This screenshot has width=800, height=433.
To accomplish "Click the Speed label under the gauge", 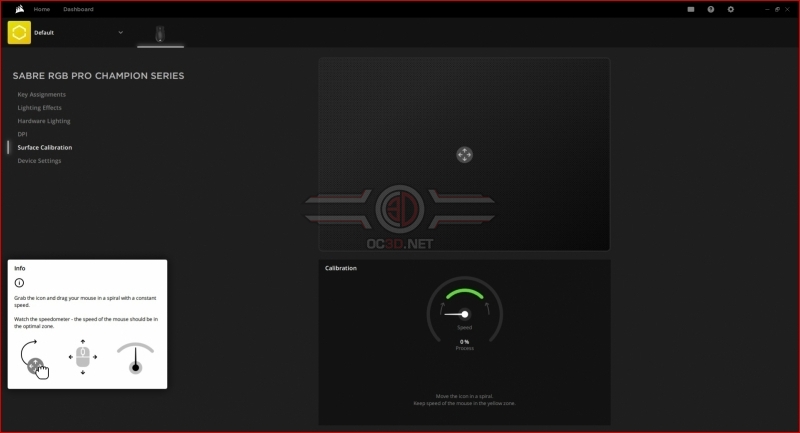I will point(464,327).
